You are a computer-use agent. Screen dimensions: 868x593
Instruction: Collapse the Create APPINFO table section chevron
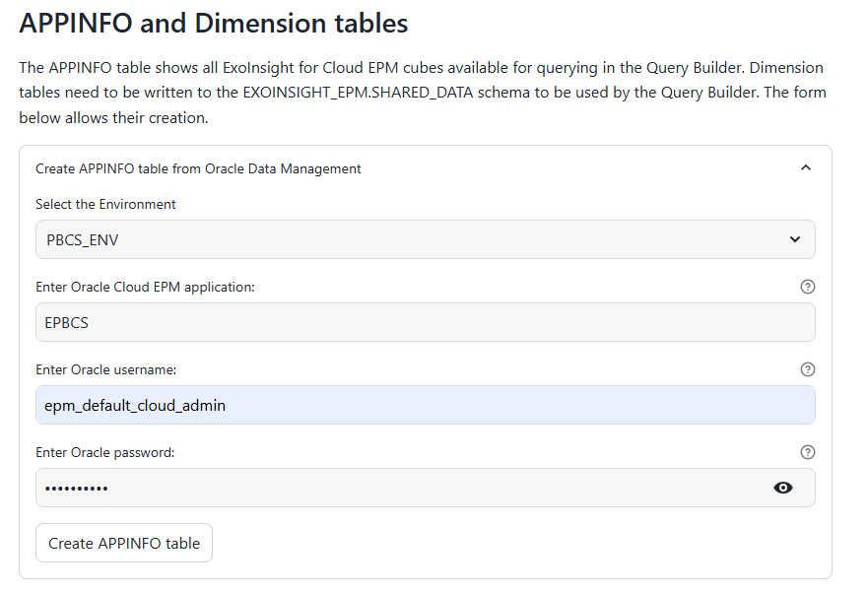click(x=806, y=167)
